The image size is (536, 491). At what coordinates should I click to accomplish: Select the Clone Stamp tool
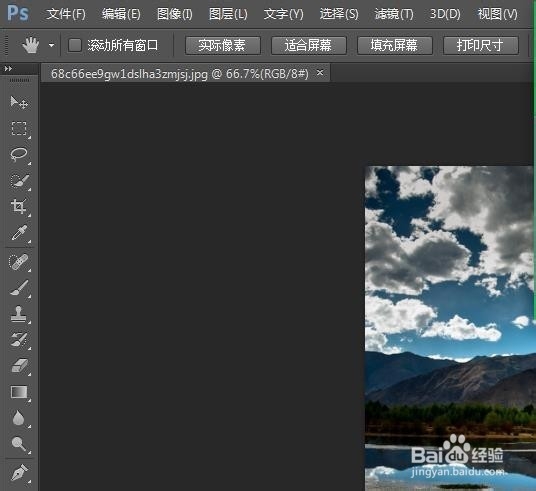click(x=19, y=314)
